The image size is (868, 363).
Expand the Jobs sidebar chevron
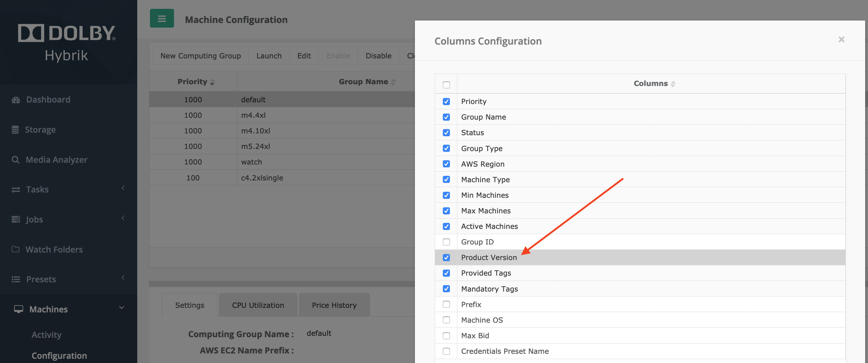coord(123,218)
